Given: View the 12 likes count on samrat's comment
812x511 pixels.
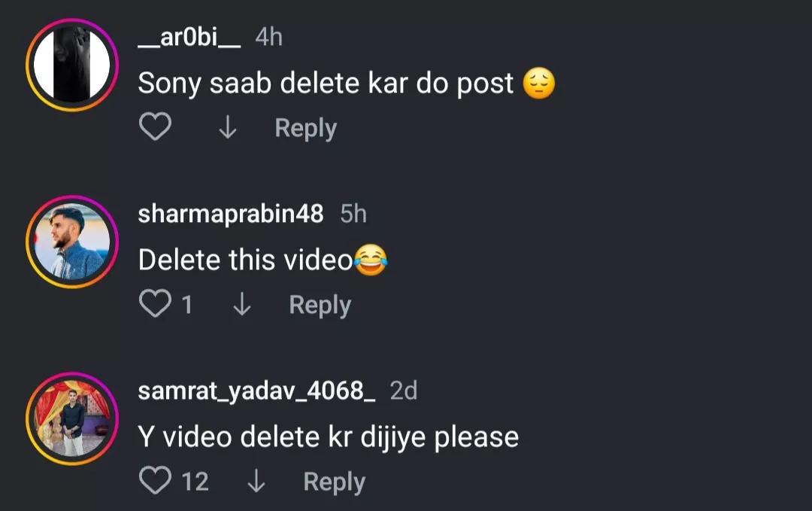Looking at the screenshot, I should [x=195, y=482].
